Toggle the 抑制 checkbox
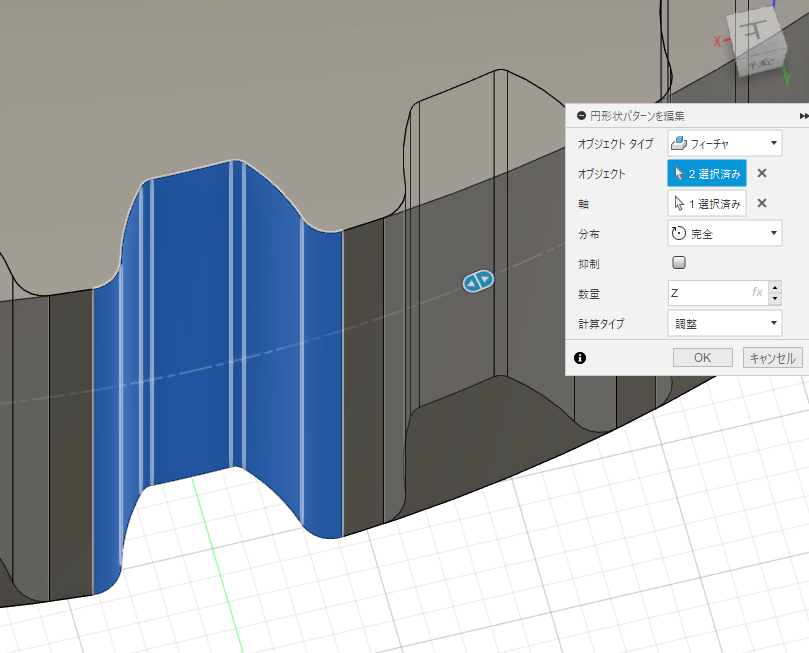Image resolution: width=809 pixels, height=653 pixels. click(x=679, y=264)
